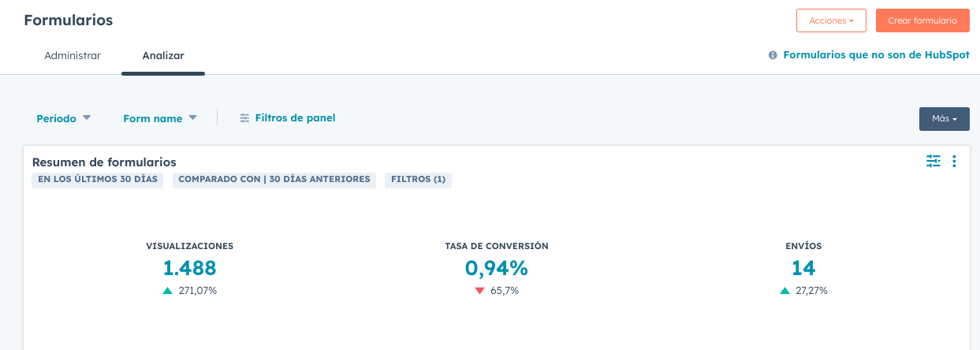Click the green up arrow under Envíos
The height and width of the screenshot is (350, 980).
point(784,291)
